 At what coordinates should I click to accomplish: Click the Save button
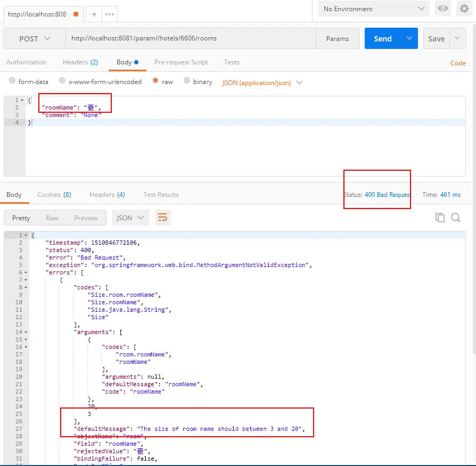click(x=436, y=38)
